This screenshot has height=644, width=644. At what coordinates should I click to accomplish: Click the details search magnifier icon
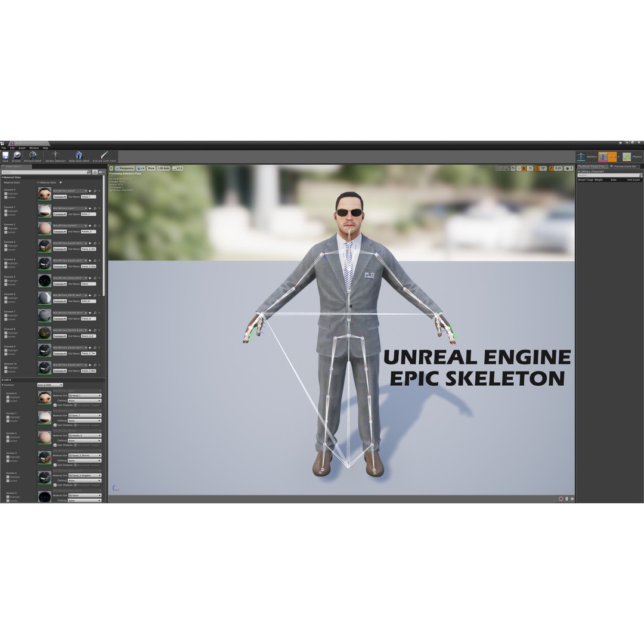point(89,172)
